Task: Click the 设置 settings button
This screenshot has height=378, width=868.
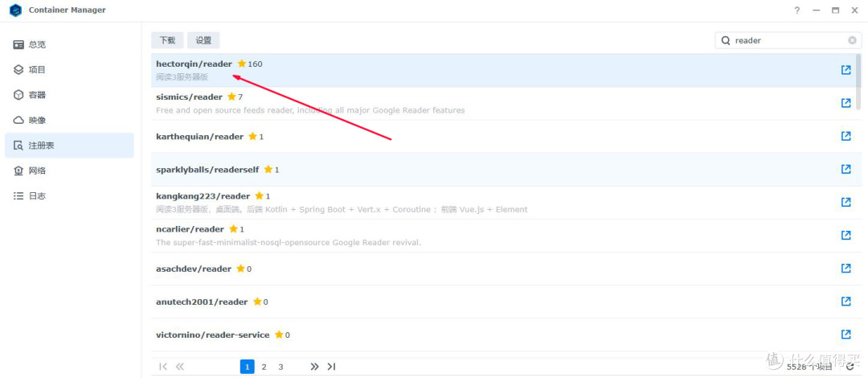Action: pos(203,40)
